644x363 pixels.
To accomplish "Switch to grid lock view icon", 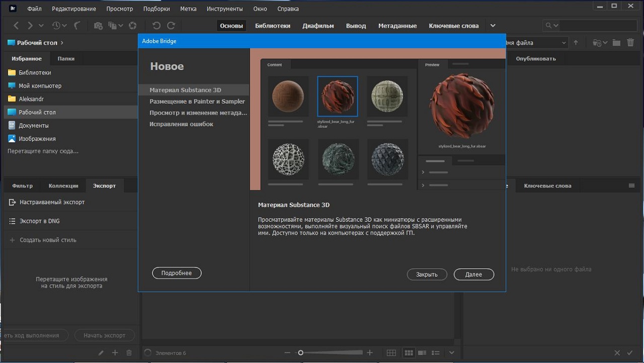I will point(391,353).
